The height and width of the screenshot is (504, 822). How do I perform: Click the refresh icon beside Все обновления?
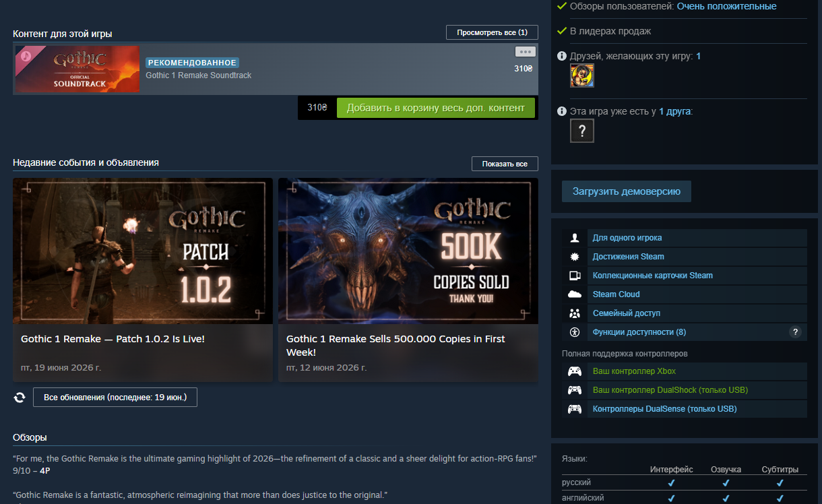pos(20,398)
